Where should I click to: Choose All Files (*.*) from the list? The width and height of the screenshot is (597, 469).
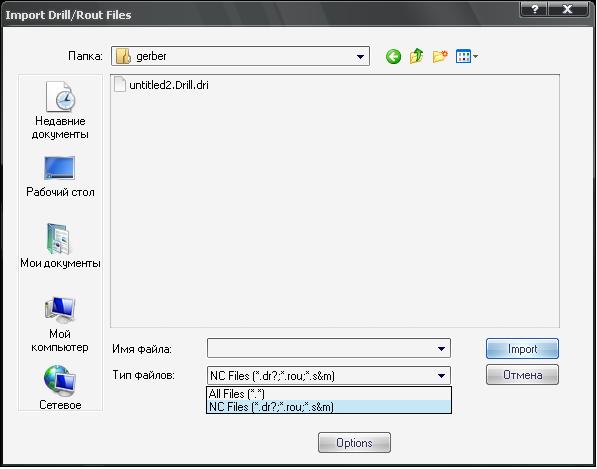coord(329,394)
